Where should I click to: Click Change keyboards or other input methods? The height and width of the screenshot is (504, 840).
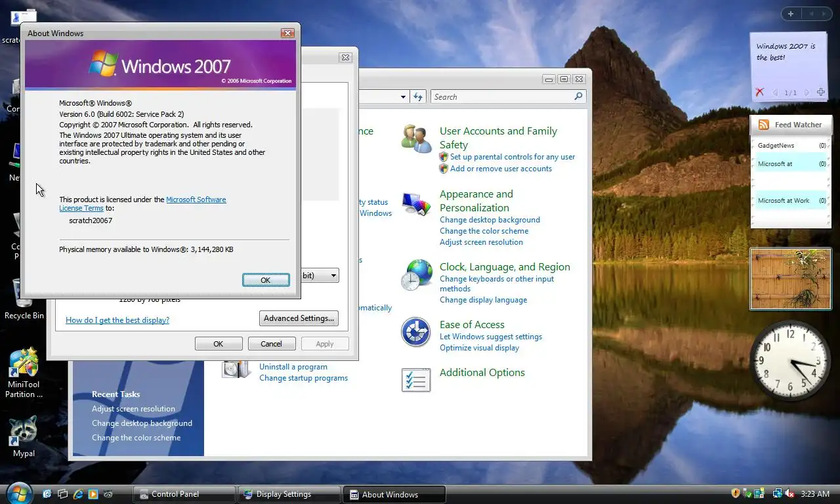(x=497, y=283)
